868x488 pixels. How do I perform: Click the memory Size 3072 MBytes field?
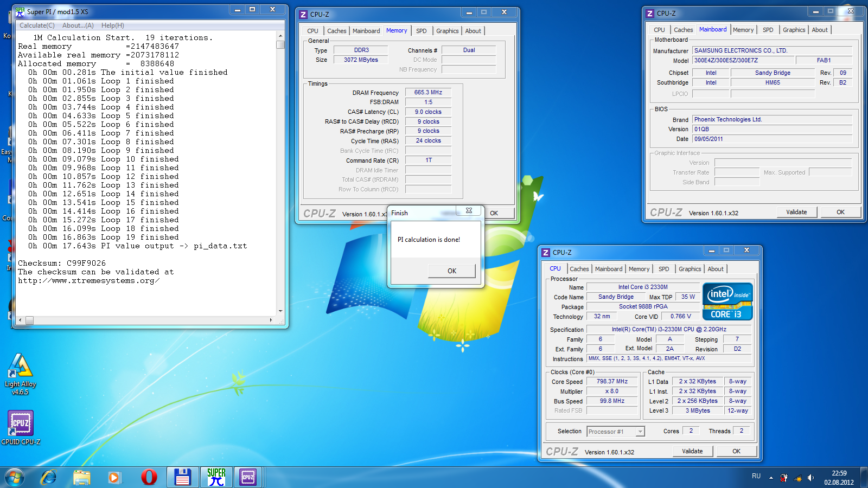361,60
